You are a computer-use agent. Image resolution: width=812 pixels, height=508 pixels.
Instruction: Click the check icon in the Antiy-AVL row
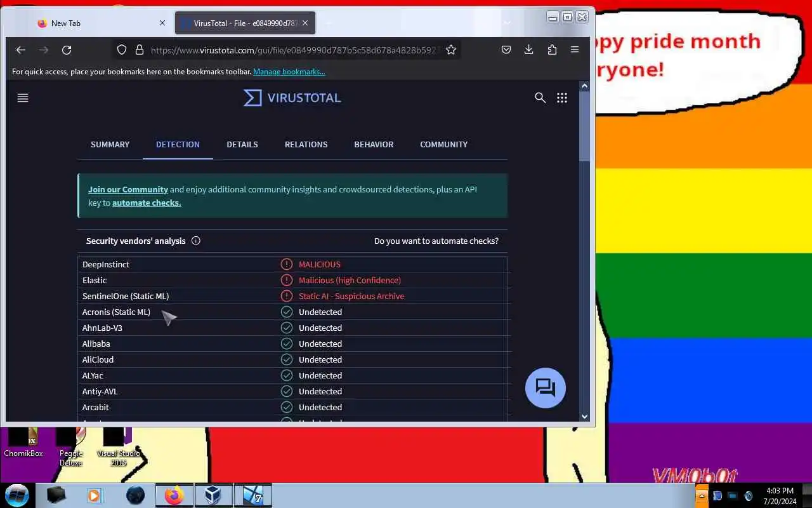pos(287,391)
